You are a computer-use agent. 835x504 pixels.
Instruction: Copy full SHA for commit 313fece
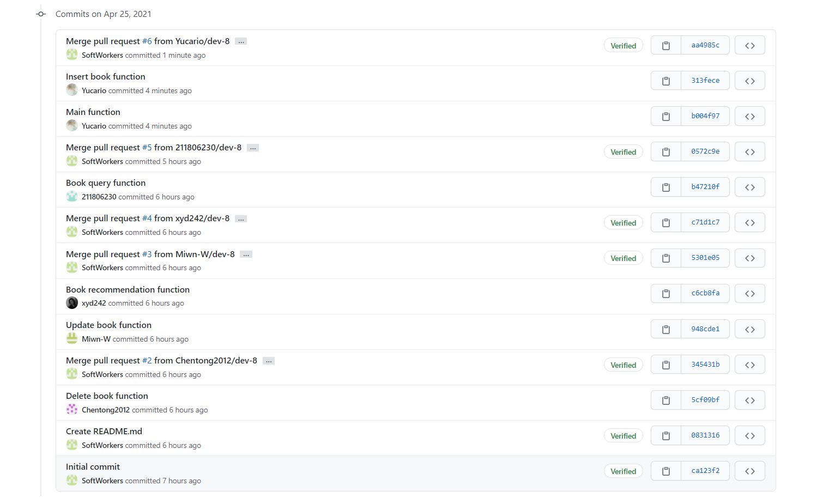tap(665, 81)
